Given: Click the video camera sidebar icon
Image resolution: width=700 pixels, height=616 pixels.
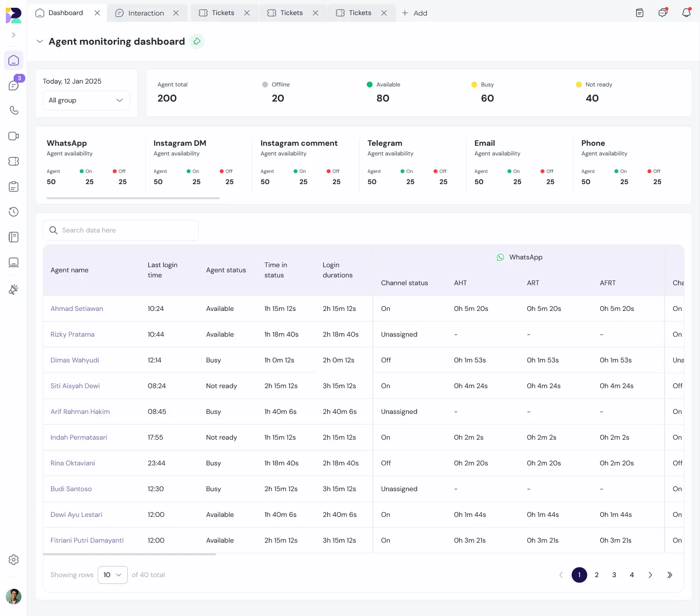Looking at the screenshot, I should coord(14,136).
